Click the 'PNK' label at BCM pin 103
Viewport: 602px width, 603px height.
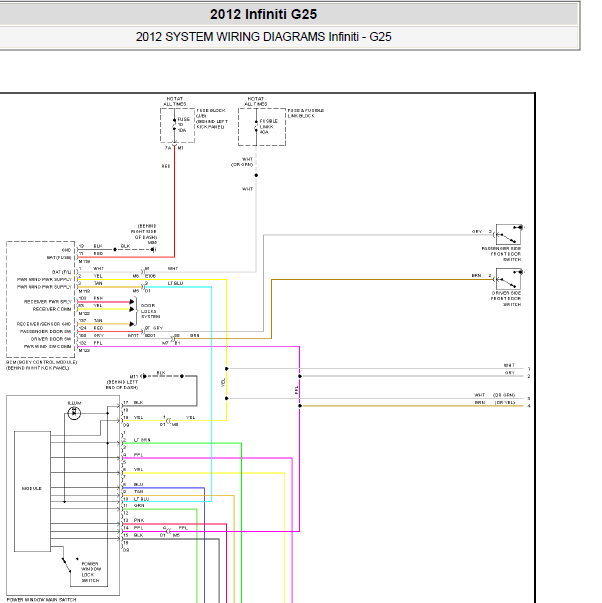coord(98,298)
